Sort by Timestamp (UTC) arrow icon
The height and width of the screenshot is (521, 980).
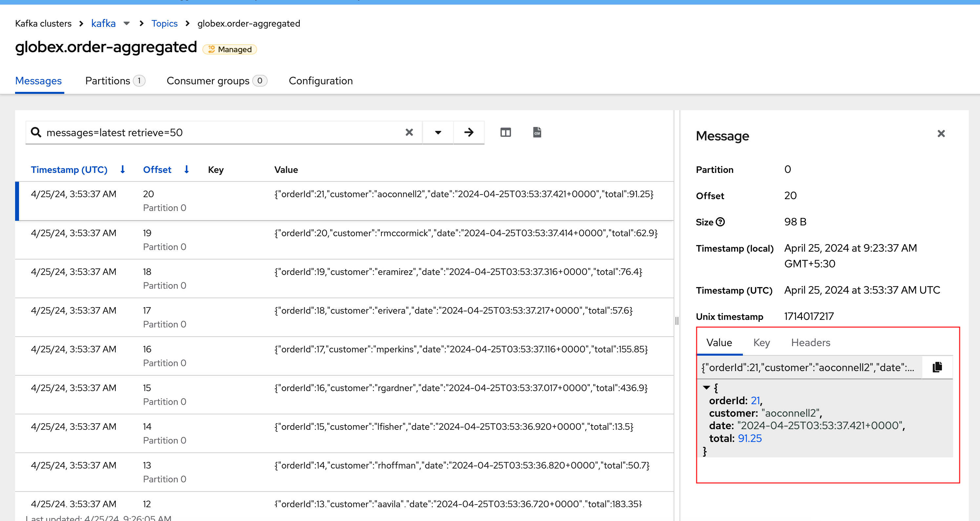[123, 169]
